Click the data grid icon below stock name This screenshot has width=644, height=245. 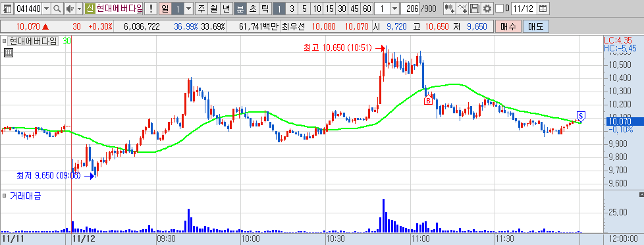(8, 52)
